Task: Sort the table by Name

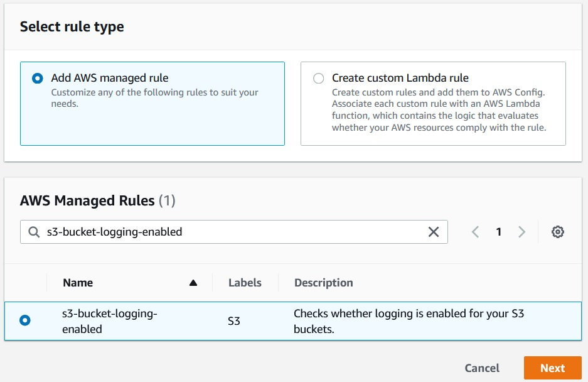Action: [77, 283]
